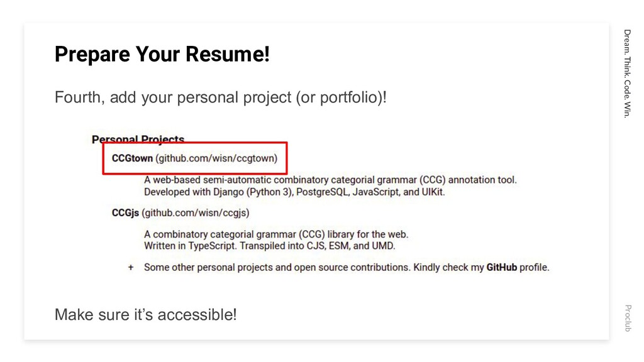Click the vertical 'Dream. Think. Code. Win.' tagline
The width and height of the screenshot is (644, 362).
(627, 74)
